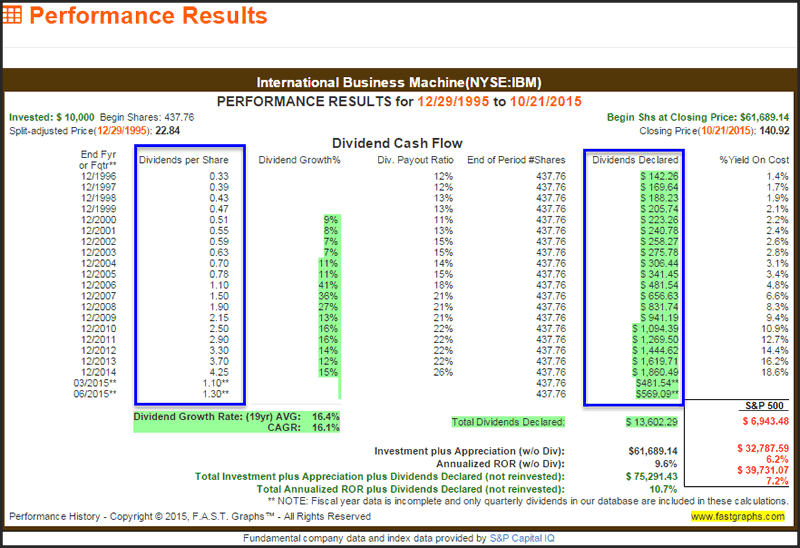This screenshot has height=548, width=800.
Task: Open the S&P Capital IQ link
Action: [522, 538]
